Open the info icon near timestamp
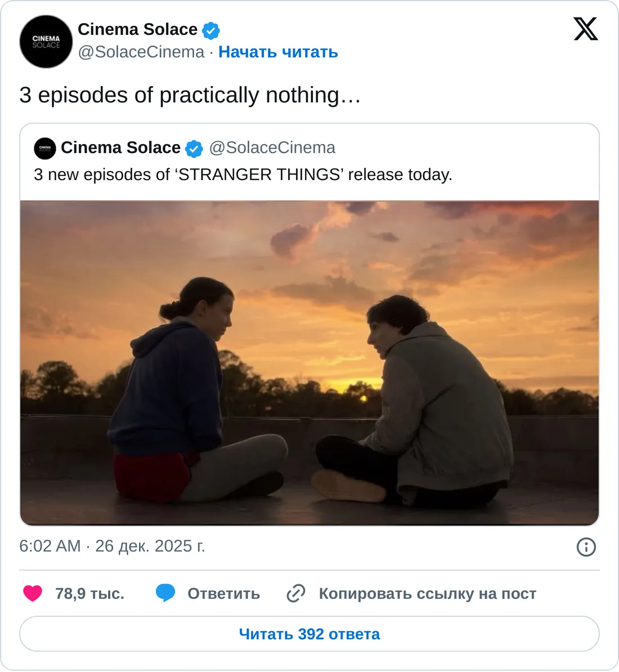This screenshot has width=619, height=672. (x=586, y=546)
